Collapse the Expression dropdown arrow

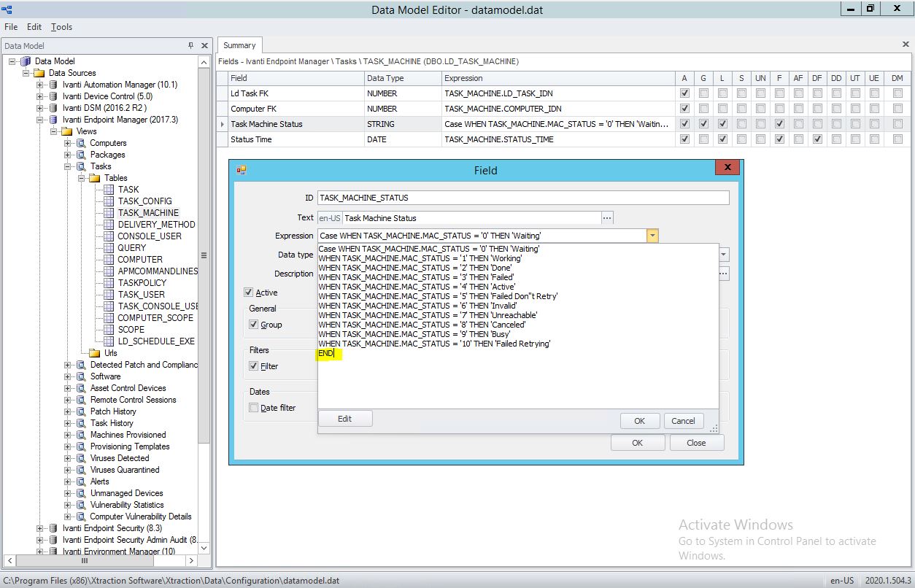652,236
